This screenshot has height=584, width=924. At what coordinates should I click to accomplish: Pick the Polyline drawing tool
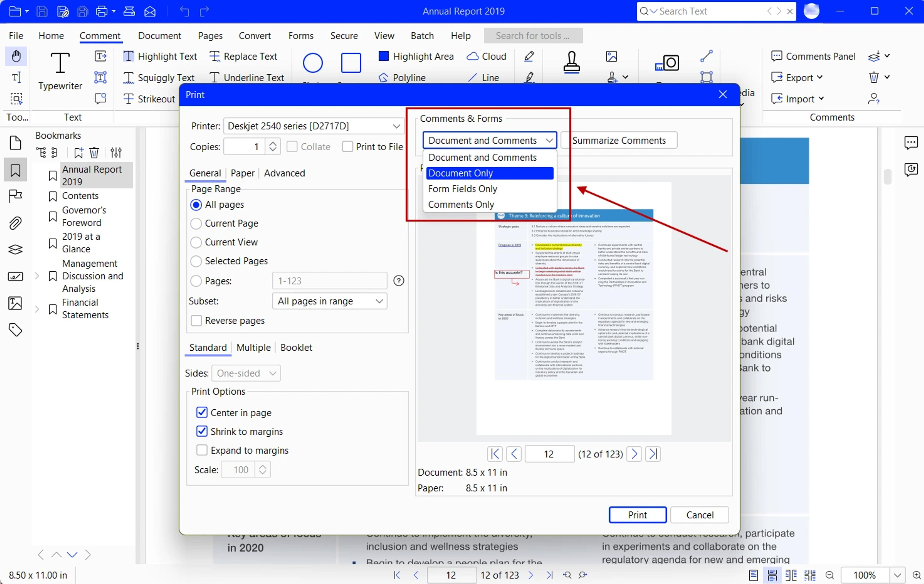click(402, 78)
